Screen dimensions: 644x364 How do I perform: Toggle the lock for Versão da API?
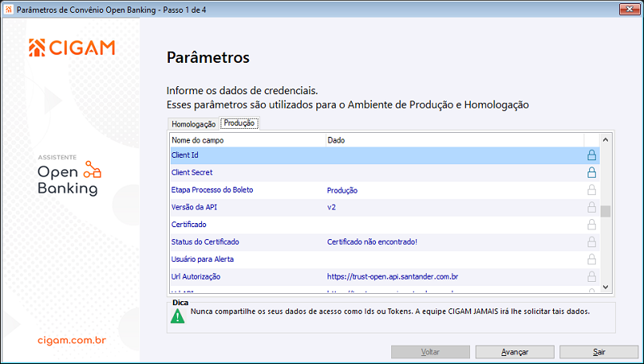592,207
